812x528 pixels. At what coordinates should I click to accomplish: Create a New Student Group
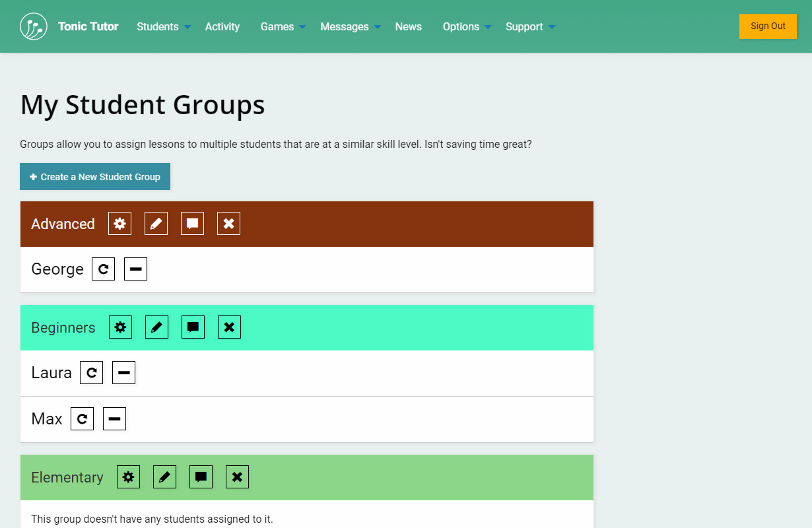[x=95, y=177]
